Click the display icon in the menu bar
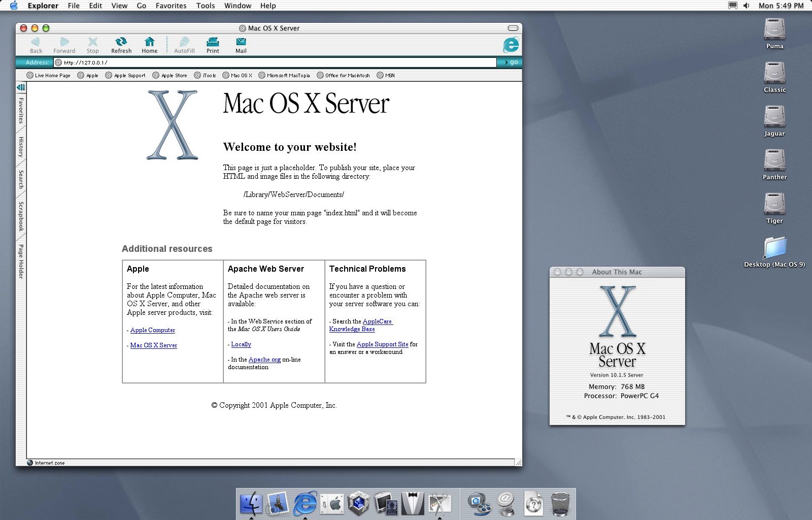 click(733, 6)
